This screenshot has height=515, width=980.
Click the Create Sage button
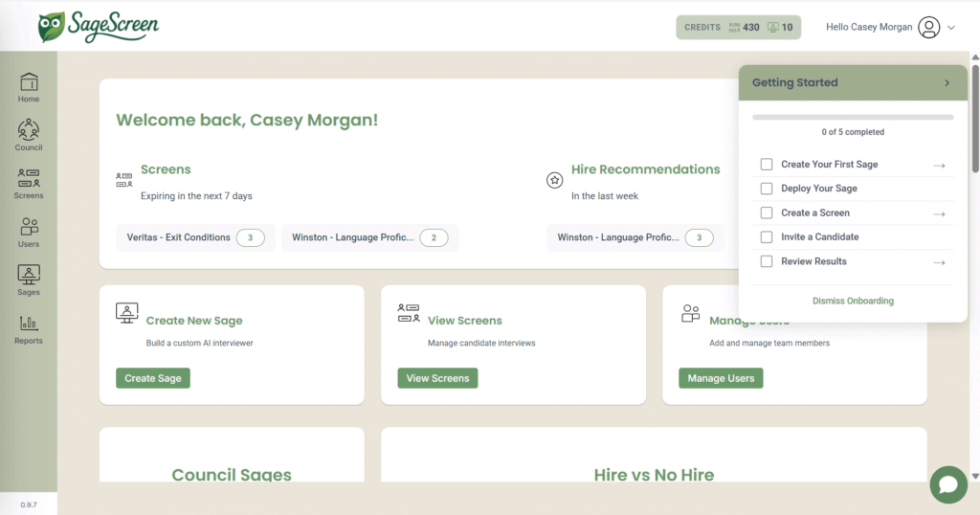[153, 378]
